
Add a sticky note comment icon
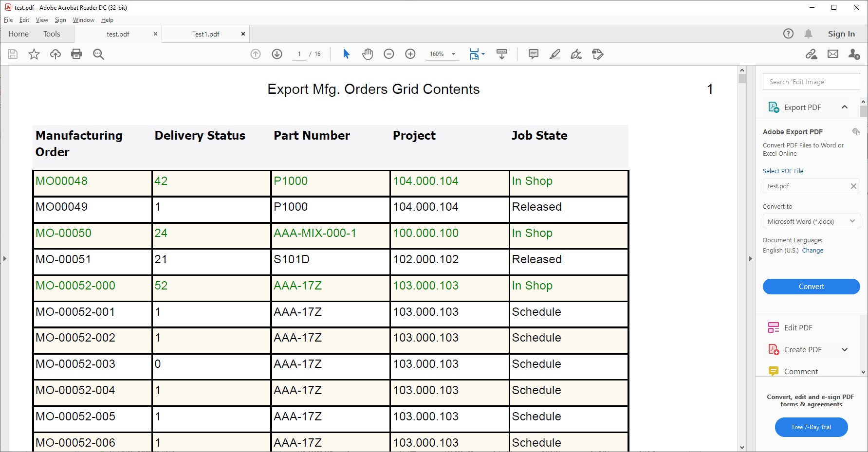point(534,54)
